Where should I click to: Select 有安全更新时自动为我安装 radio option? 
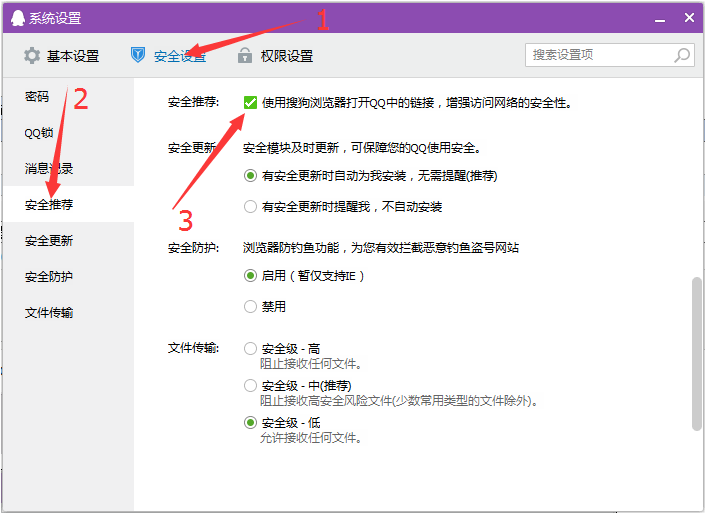click(250, 176)
